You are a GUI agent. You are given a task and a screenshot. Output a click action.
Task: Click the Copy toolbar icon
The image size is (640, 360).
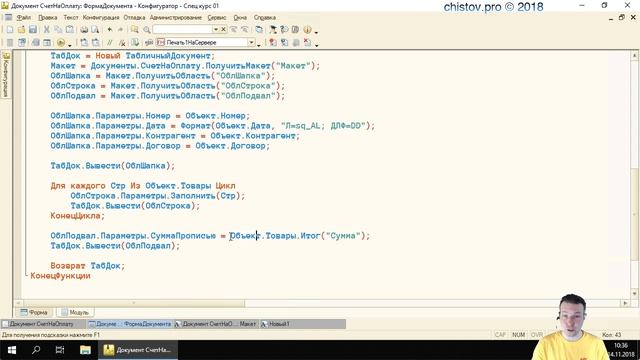click(58, 30)
